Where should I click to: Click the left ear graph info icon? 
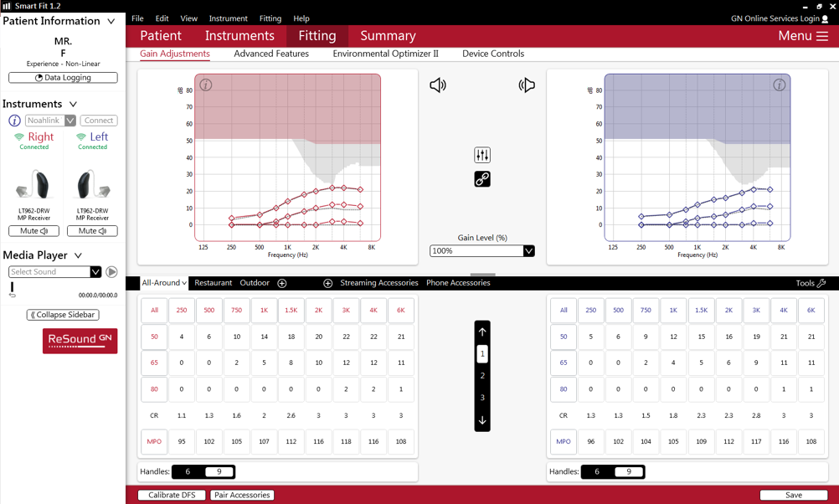779,85
